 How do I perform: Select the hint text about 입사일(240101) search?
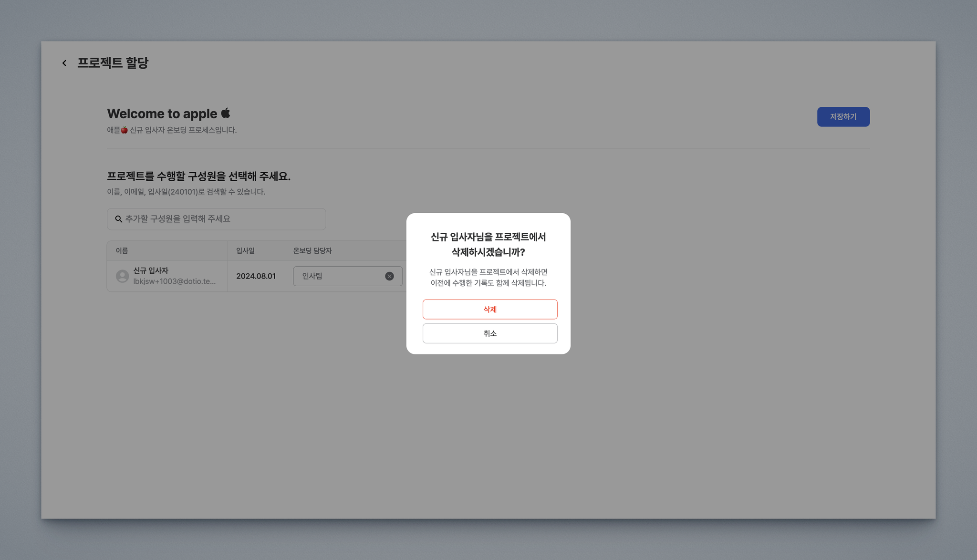[186, 192]
